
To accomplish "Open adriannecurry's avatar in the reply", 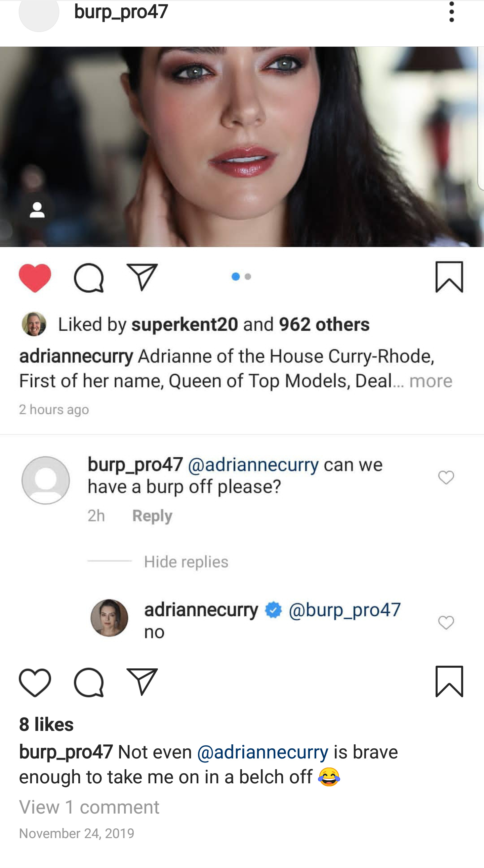I will tap(109, 618).
